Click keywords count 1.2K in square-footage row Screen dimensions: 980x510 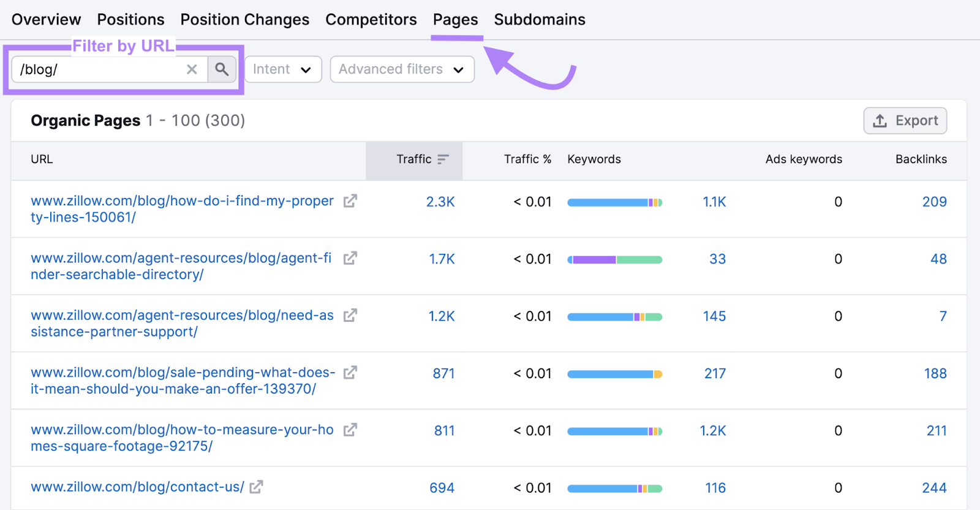coord(713,431)
